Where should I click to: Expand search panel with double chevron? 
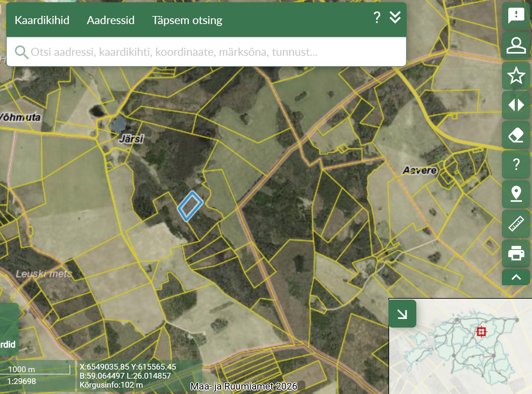(395, 17)
